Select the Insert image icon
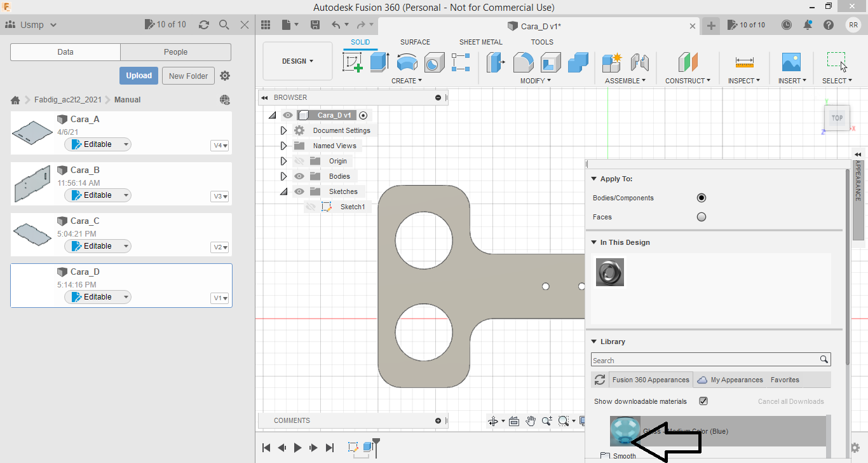 [x=791, y=62]
